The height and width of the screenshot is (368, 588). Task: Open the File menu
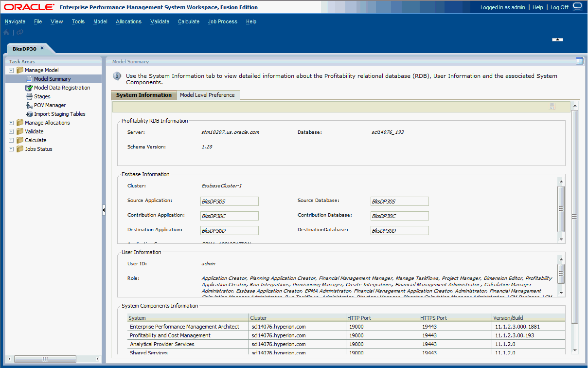tap(38, 21)
